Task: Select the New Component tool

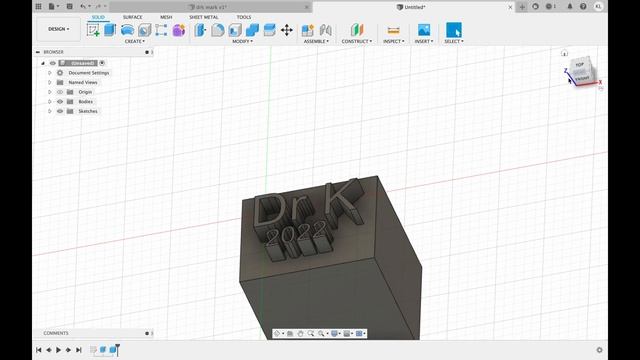Action: 308,30
